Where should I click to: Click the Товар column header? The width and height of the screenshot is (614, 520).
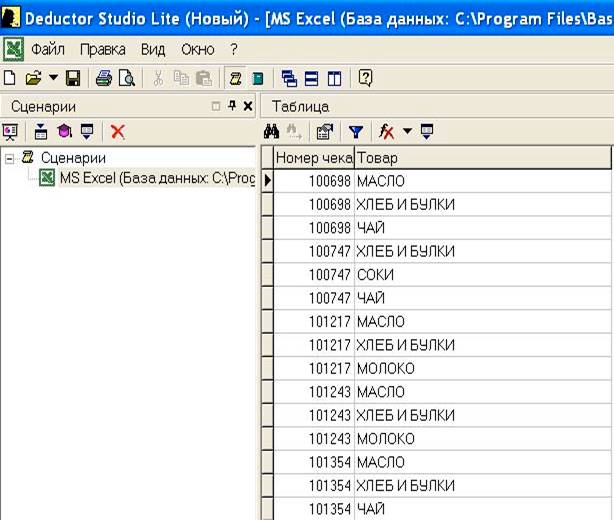(x=482, y=158)
